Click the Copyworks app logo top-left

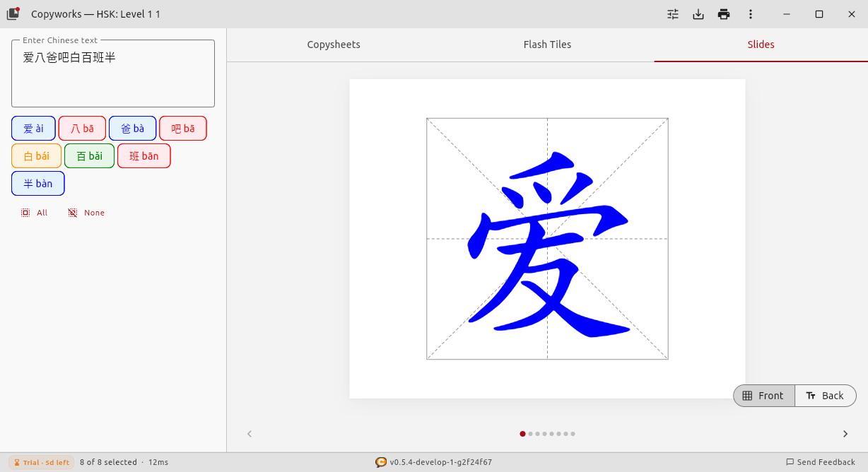(x=13, y=13)
